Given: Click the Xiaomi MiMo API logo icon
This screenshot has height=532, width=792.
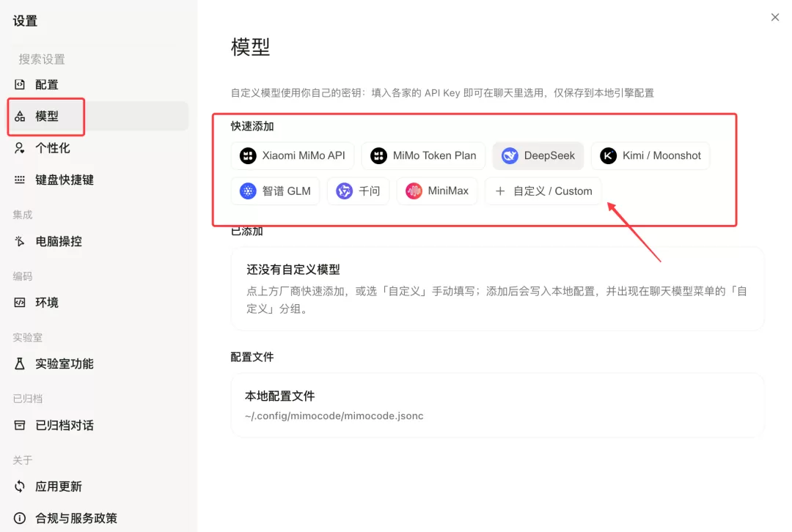Looking at the screenshot, I should 248,155.
